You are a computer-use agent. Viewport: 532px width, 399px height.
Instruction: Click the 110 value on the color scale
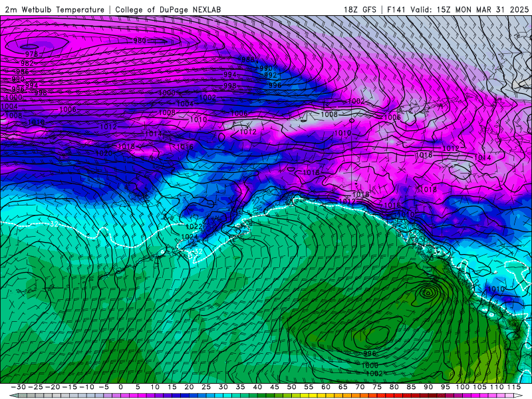tap(497, 387)
